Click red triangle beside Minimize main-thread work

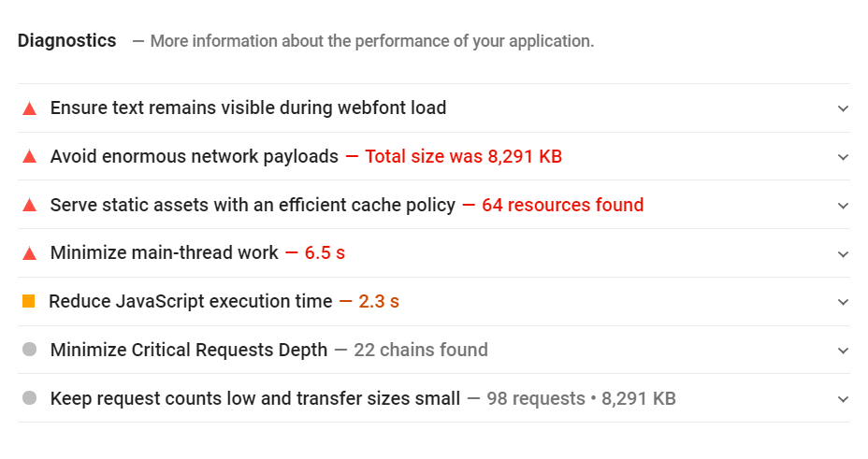click(x=29, y=253)
